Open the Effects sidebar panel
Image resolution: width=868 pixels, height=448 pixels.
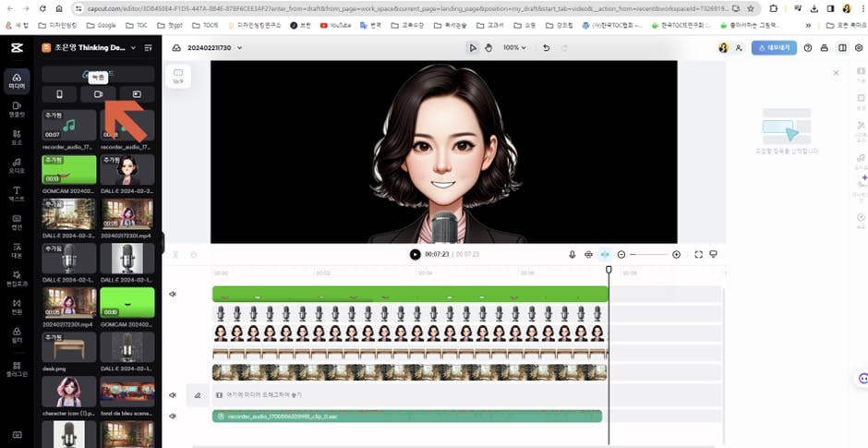click(17, 279)
